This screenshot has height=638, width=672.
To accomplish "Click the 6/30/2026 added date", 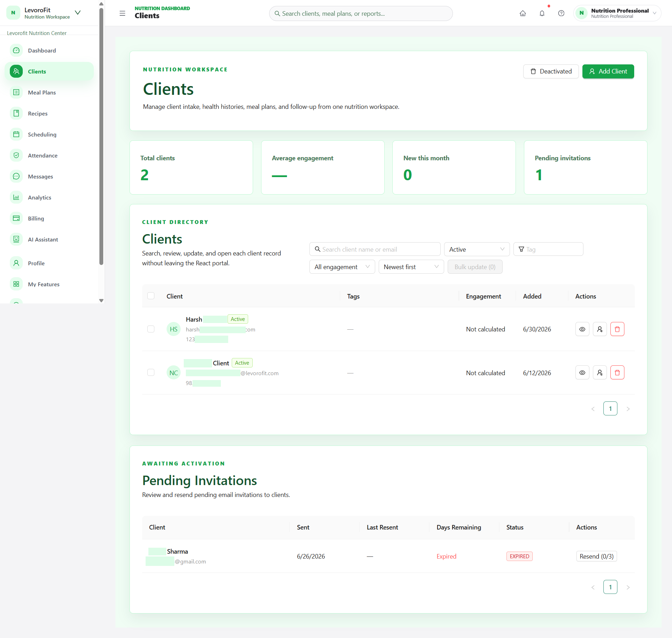I will pyautogui.click(x=537, y=329).
